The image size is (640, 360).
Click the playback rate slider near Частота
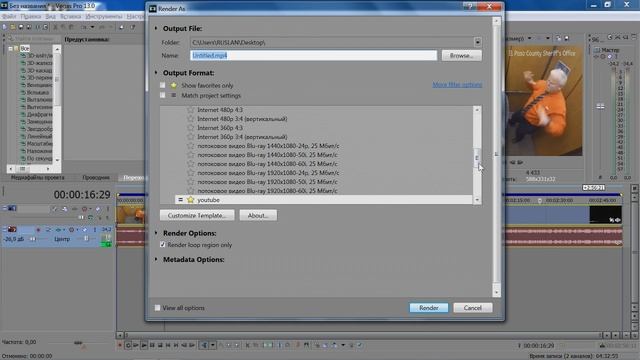(x=78, y=342)
